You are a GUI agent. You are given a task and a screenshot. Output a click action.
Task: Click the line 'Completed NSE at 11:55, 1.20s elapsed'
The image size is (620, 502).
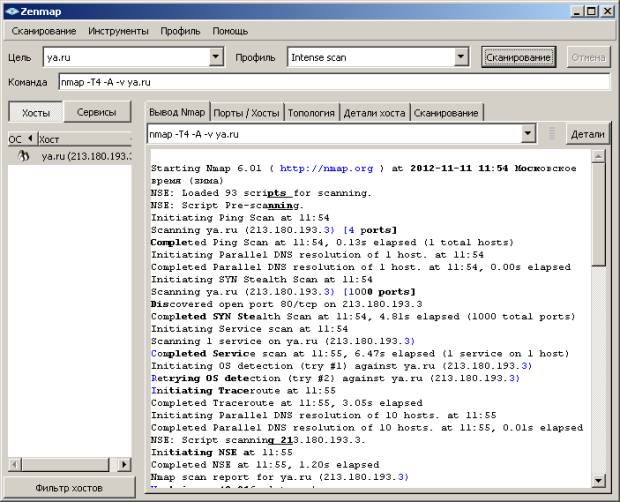pos(265,464)
